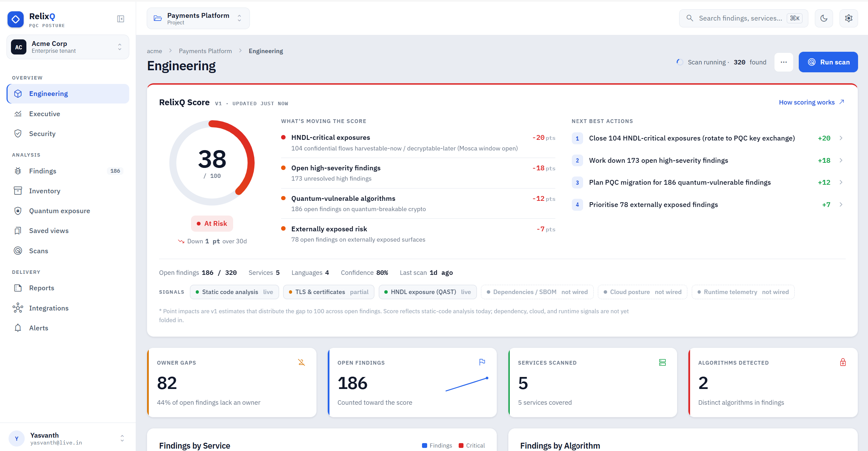Click acme breadcrumb link
This screenshot has width=868, height=451.
[154, 51]
